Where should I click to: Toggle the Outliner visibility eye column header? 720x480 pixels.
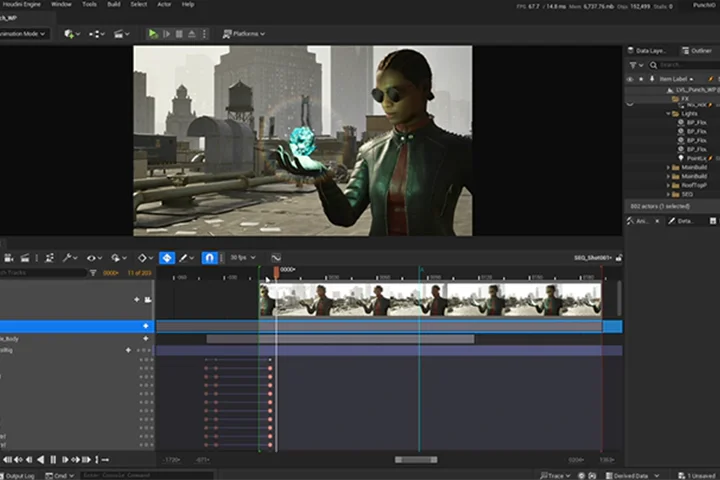(630, 79)
